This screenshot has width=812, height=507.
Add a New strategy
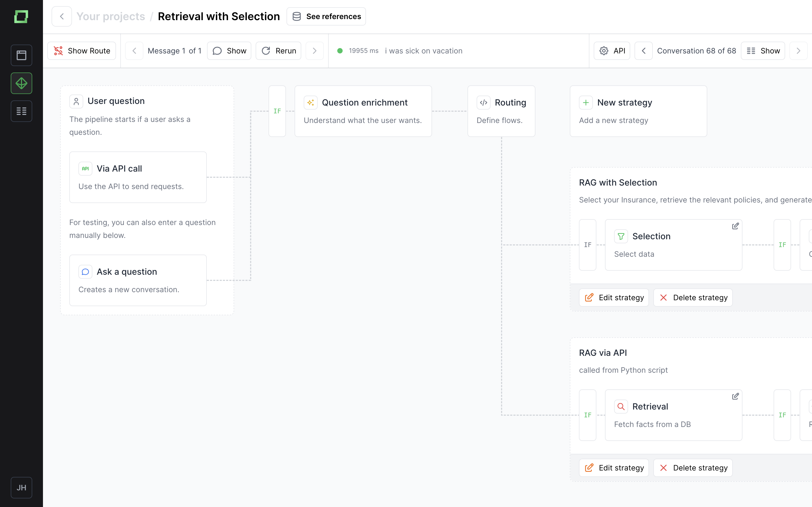tap(638, 111)
